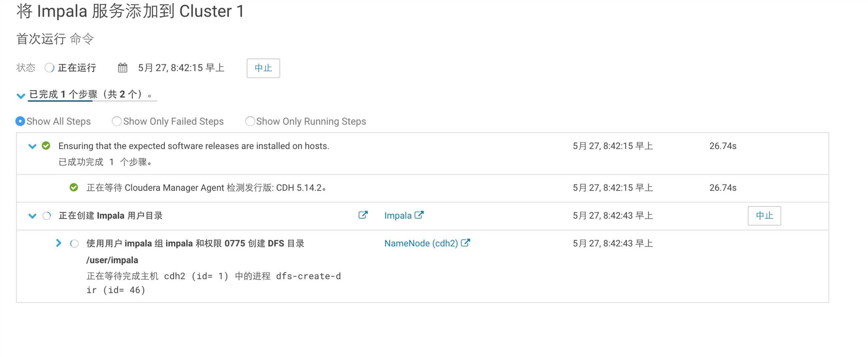Select Show All Steps radio
This screenshot has width=868, height=357.
click(x=20, y=121)
